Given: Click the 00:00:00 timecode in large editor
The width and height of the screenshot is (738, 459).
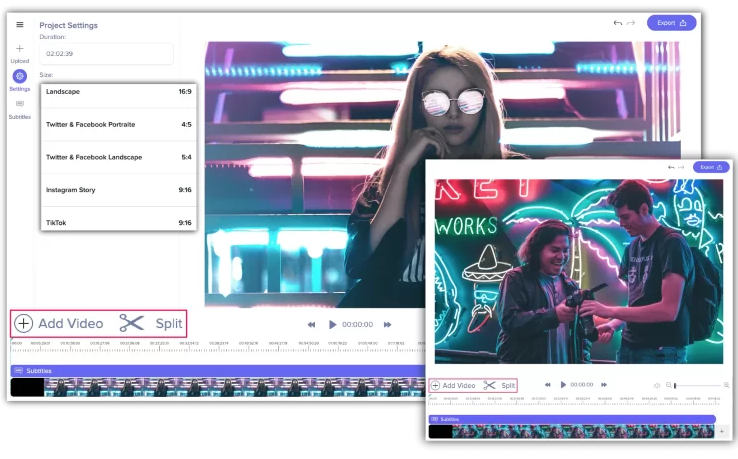Looking at the screenshot, I should [357, 324].
